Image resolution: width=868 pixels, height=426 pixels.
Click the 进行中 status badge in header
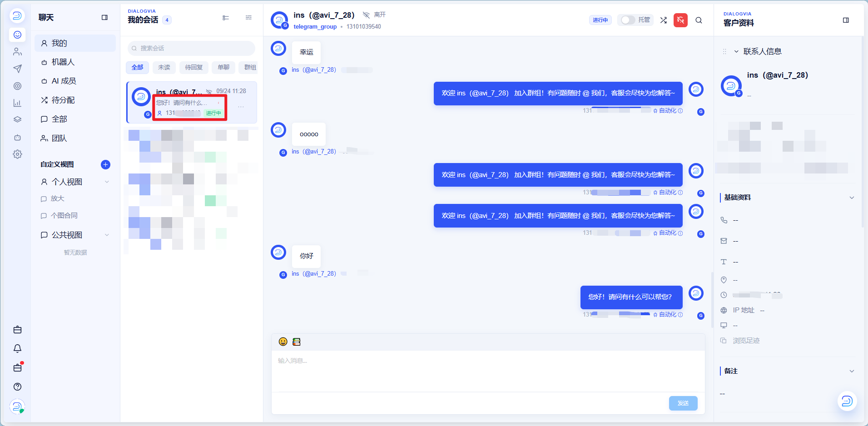[600, 20]
